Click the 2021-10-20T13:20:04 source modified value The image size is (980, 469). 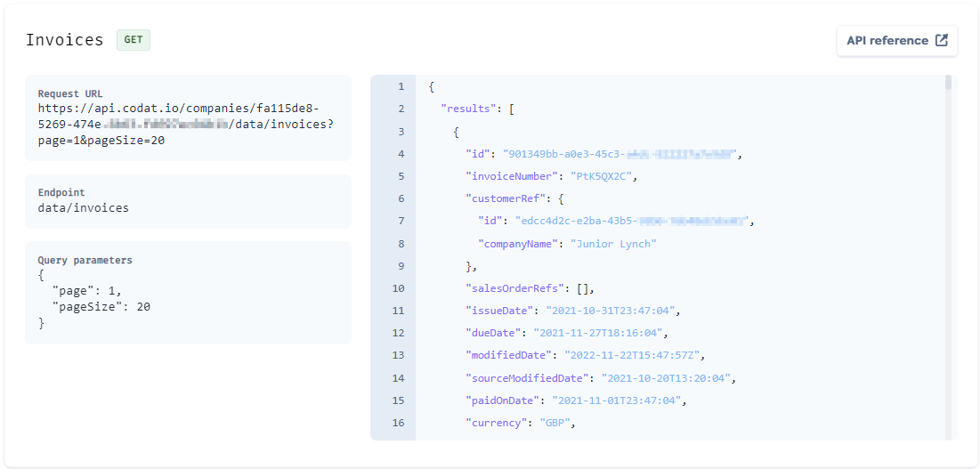[x=667, y=378]
